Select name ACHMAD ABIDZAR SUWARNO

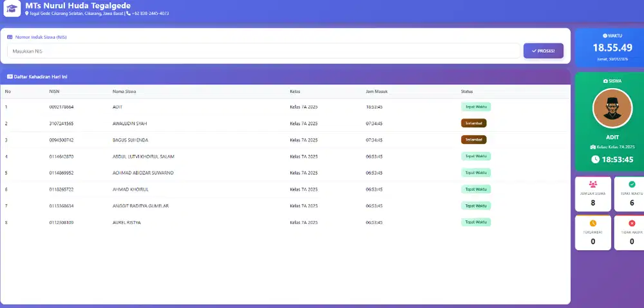point(143,173)
